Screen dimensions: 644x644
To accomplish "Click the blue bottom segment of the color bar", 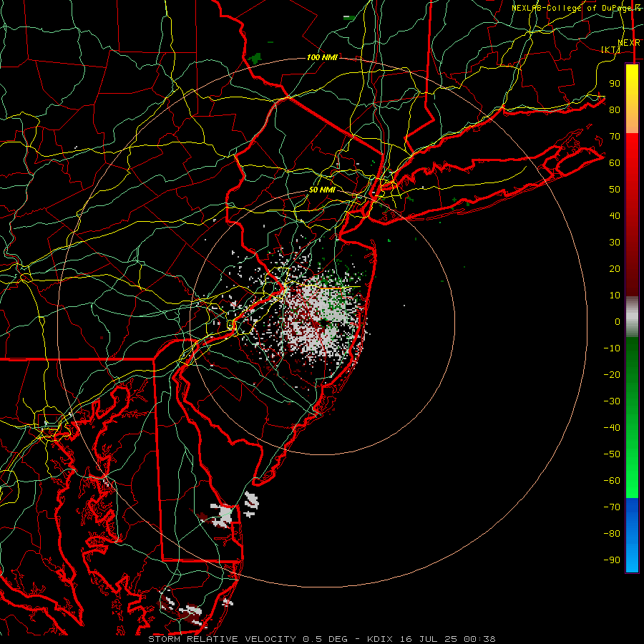I will (x=632, y=535).
